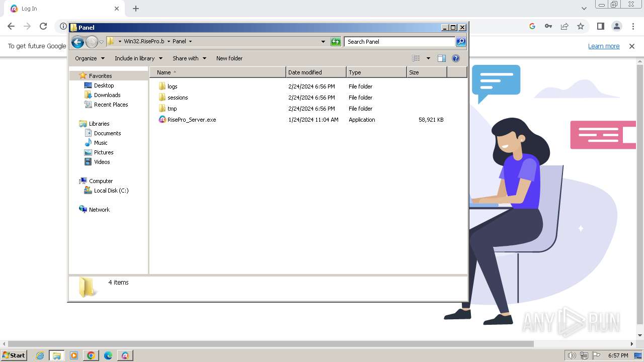
Task: Click the address bar refresh icon
Action: pyautogui.click(x=336, y=42)
